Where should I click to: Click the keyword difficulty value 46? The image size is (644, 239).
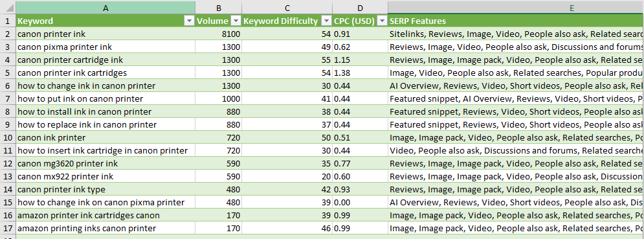(287, 228)
